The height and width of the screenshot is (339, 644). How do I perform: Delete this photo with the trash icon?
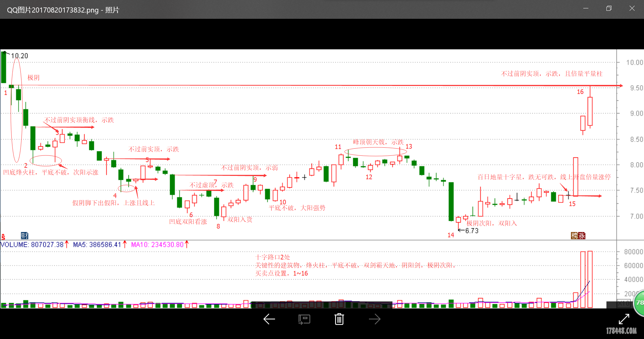pos(339,319)
